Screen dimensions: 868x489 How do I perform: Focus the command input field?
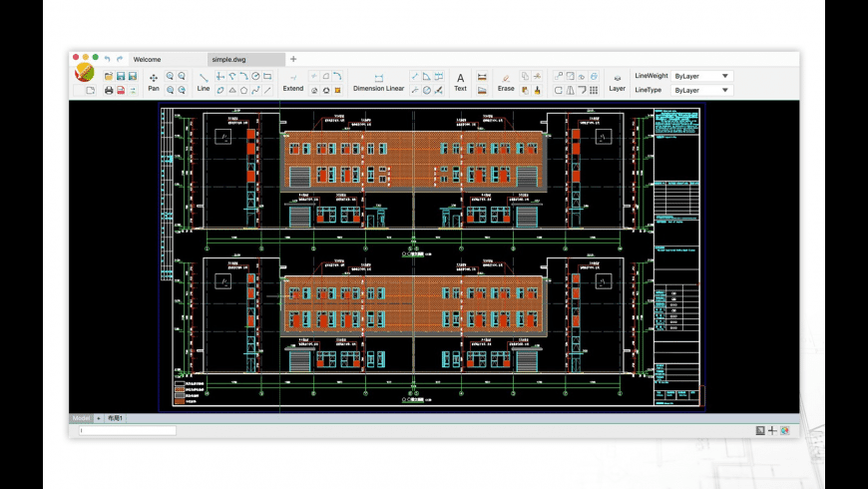click(x=128, y=430)
